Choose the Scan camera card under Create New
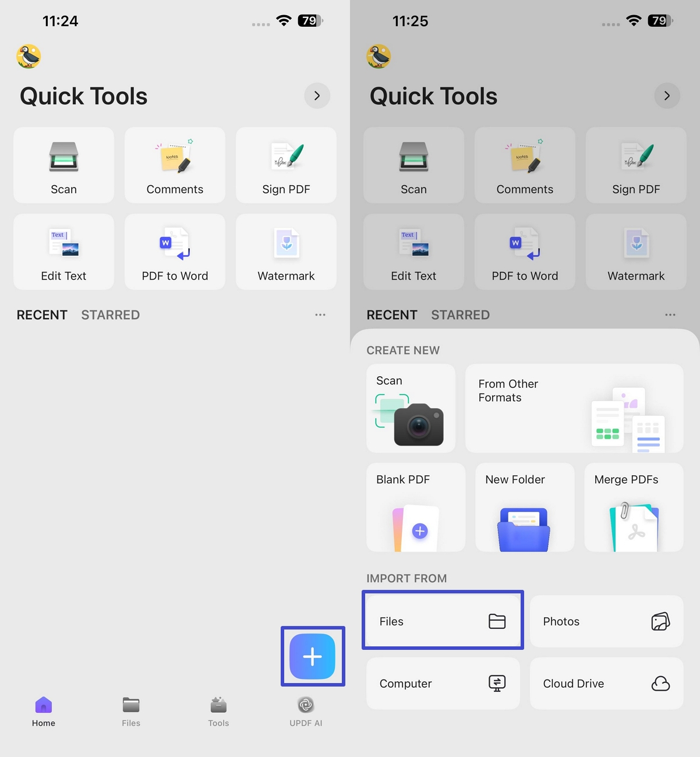This screenshot has width=700, height=757. pos(411,408)
